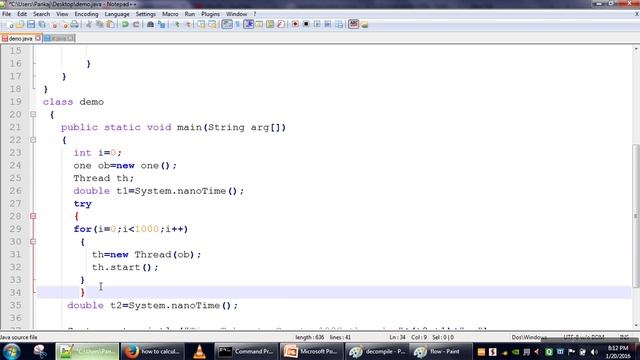This screenshot has height=360, width=640.
Task: Toggle Word Wrap toolbar button
Action: [x=227, y=25]
